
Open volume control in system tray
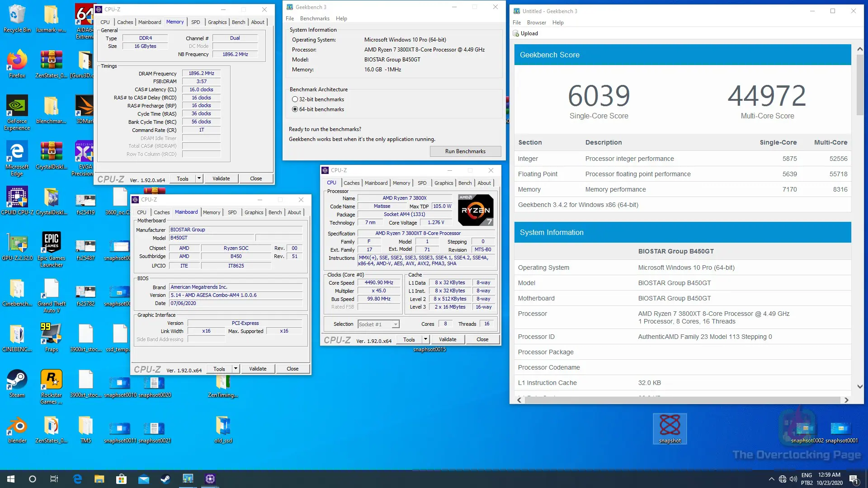(793, 479)
